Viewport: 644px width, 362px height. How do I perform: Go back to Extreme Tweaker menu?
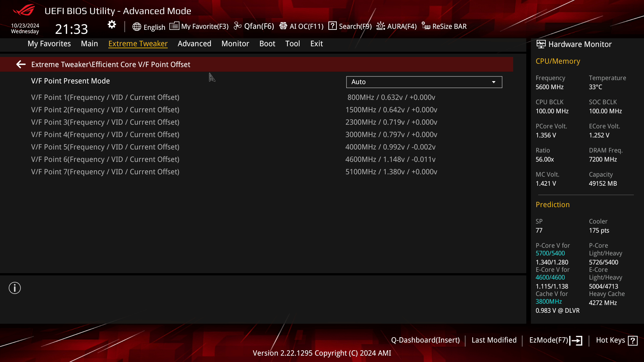pyautogui.click(x=20, y=64)
